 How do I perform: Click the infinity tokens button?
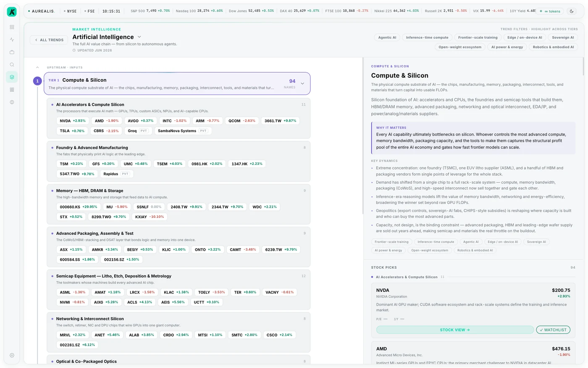pyautogui.click(x=550, y=11)
